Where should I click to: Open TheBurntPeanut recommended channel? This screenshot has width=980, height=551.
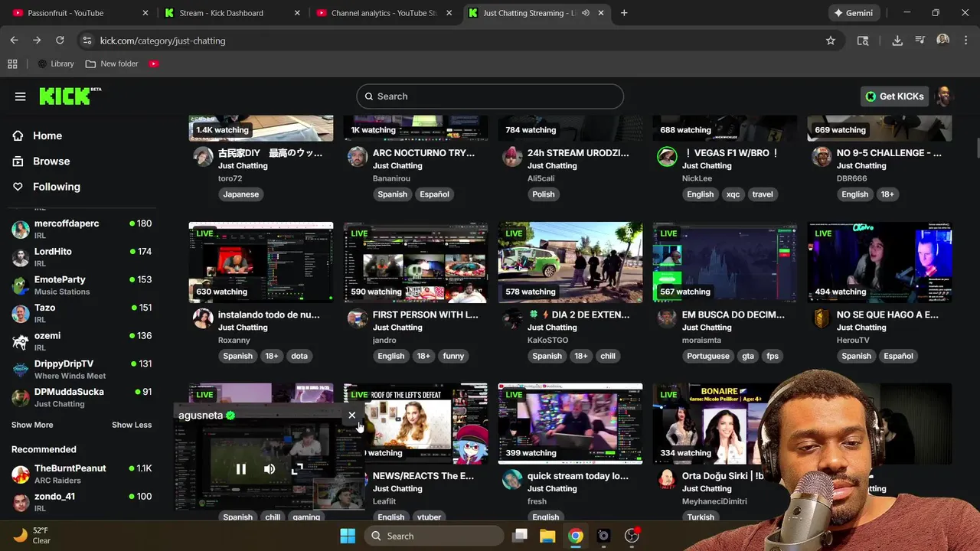pyautogui.click(x=81, y=474)
